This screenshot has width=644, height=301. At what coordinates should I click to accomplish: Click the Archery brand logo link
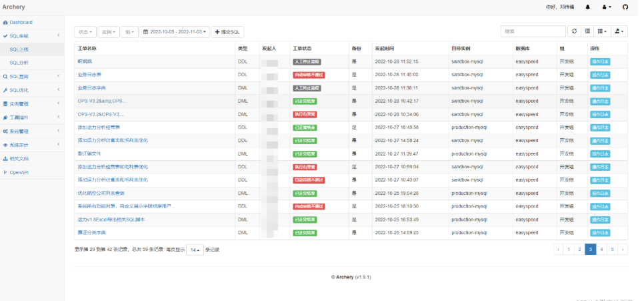click(13, 7)
